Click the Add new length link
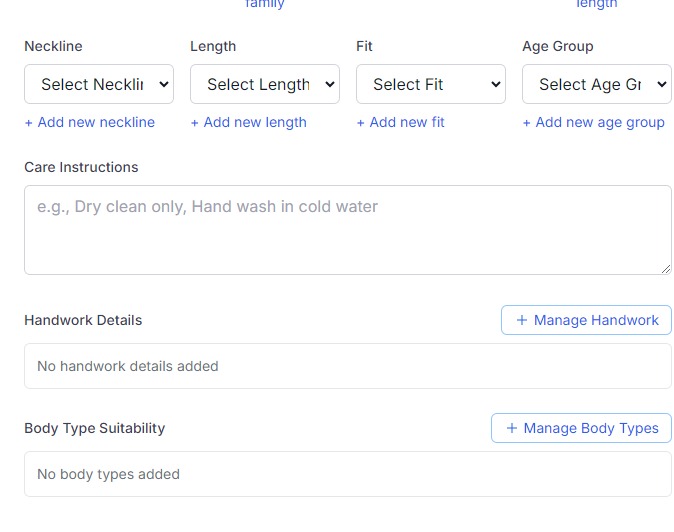The height and width of the screenshot is (532, 674). point(249,122)
